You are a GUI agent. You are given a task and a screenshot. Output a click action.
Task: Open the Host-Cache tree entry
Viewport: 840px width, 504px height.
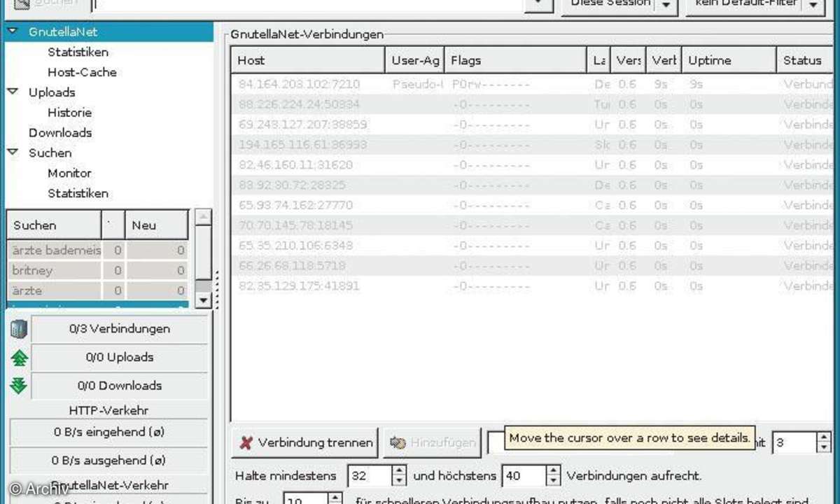(x=82, y=72)
